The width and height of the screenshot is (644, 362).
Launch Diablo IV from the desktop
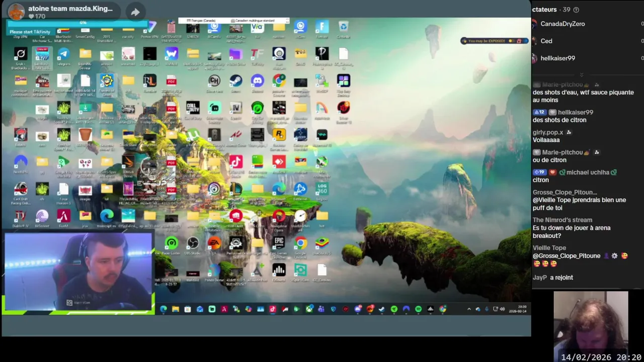(x=21, y=216)
